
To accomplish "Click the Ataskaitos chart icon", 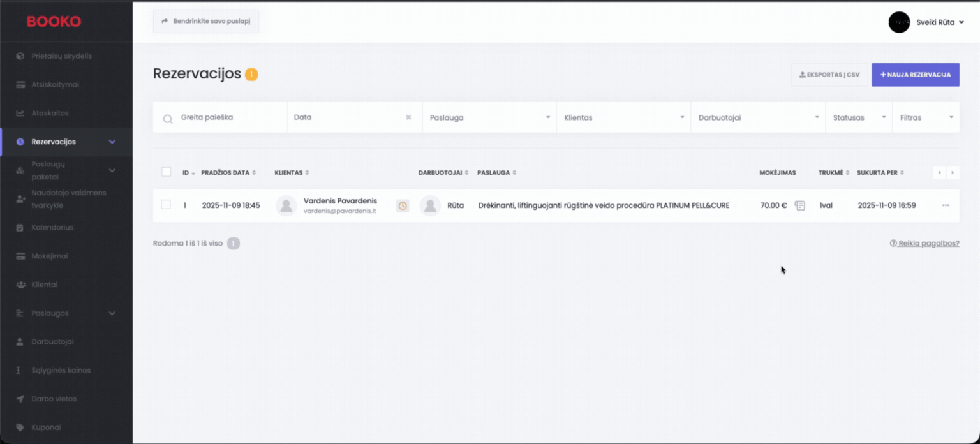I will tap(20, 113).
